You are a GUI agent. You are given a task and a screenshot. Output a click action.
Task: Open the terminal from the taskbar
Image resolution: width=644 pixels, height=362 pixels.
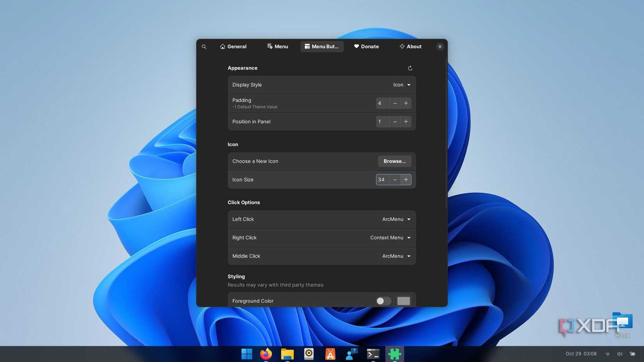click(373, 354)
